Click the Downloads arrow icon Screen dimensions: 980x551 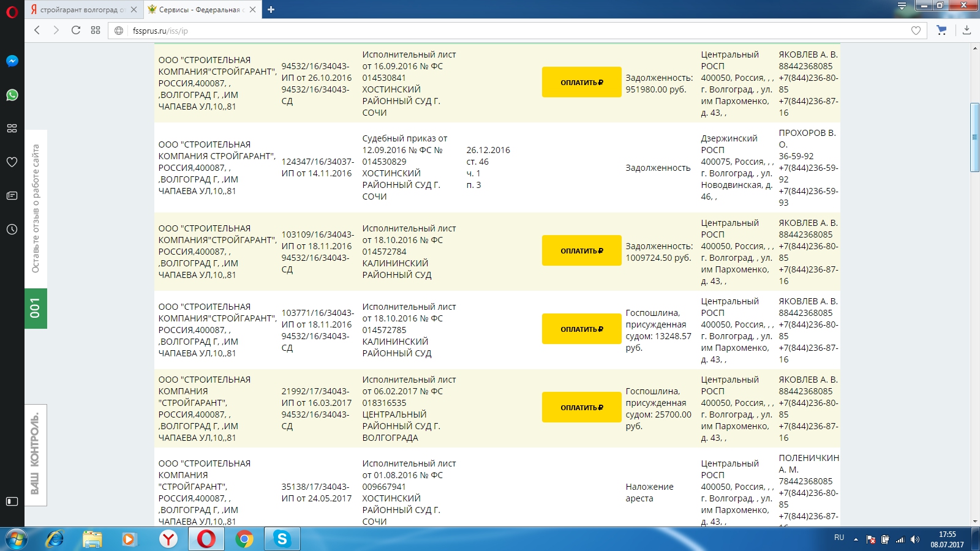click(x=967, y=30)
